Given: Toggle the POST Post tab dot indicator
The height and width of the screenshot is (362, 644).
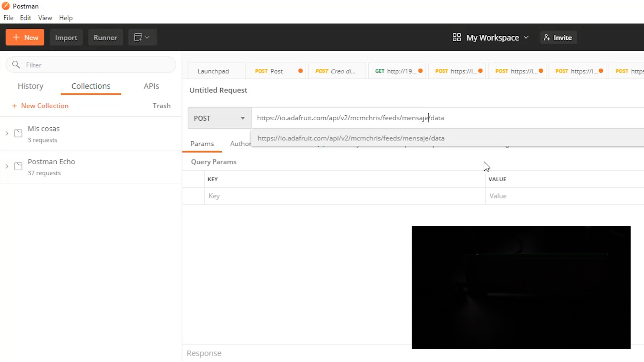Looking at the screenshot, I should point(300,71).
